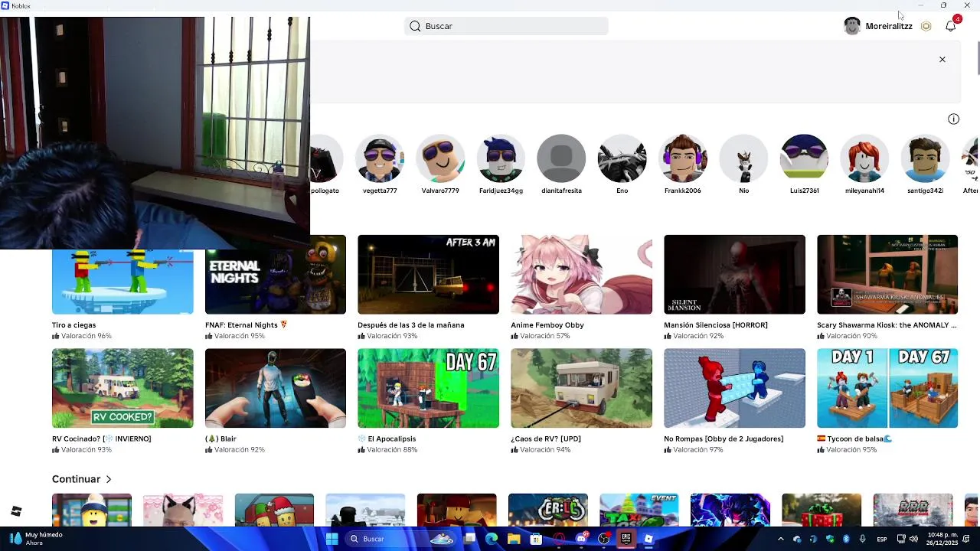Open Windows Start menu
The width and height of the screenshot is (980, 551).
coord(332,539)
